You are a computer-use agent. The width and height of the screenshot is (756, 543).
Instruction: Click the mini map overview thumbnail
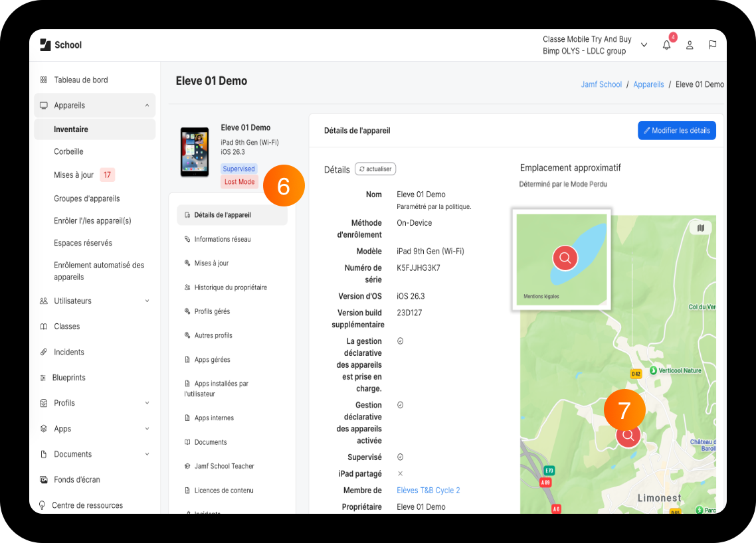561,259
